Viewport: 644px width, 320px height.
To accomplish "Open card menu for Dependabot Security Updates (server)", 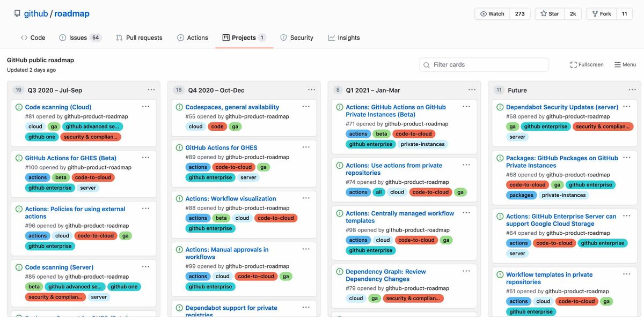I will [x=627, y=107].
